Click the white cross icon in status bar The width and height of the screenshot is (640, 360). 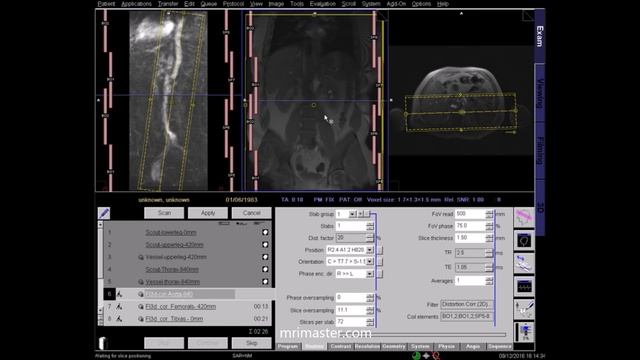(426, 356)
